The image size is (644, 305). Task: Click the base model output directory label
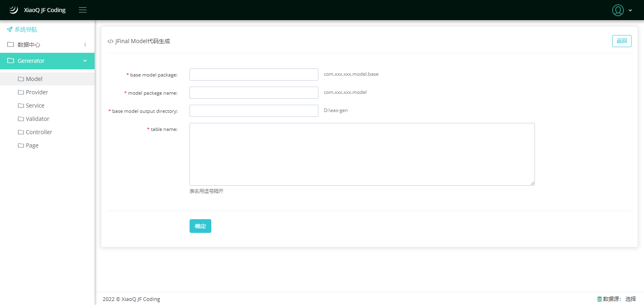[x=145, y=111]
